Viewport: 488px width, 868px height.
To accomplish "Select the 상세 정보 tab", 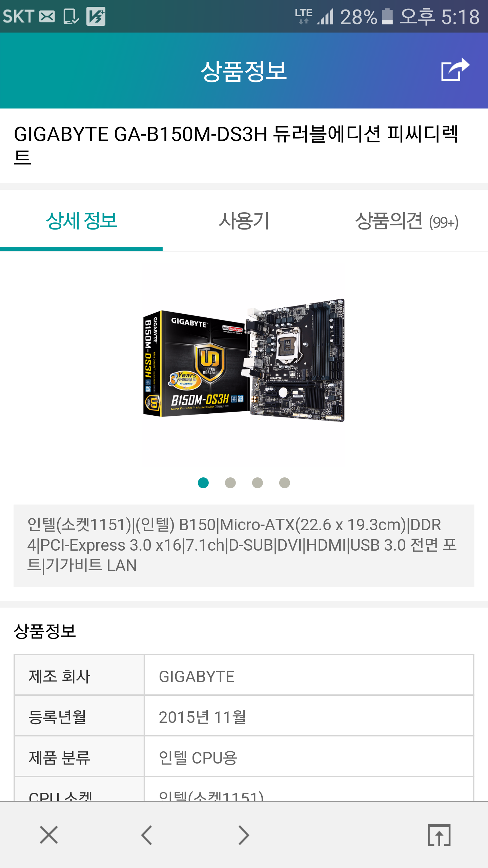I will pyautogui.click(x=81, y=221).
